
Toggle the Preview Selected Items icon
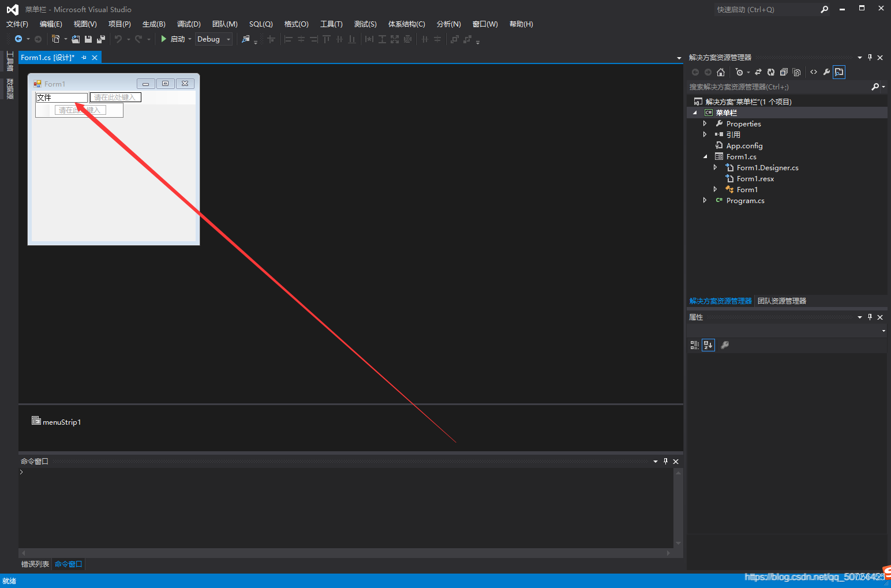click(839, 72)
